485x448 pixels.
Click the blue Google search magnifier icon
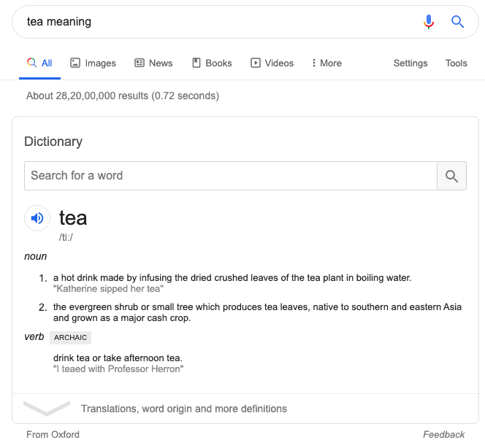pos(457,22)
